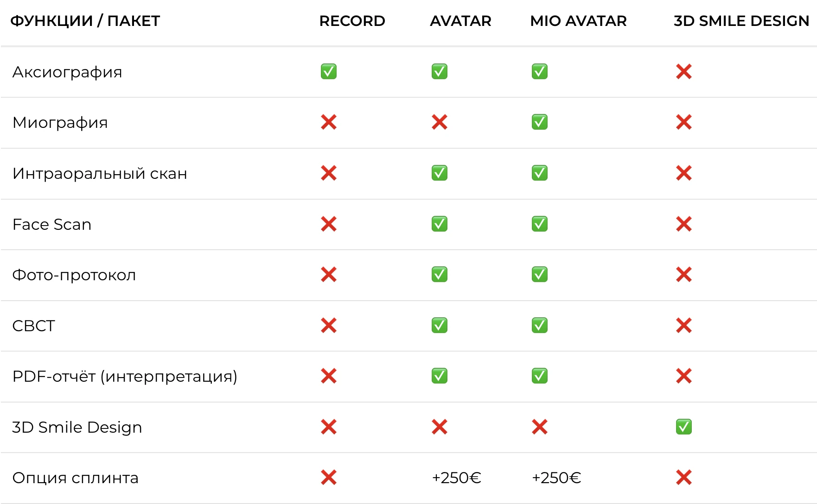Select the 3D SMILE DESIGN column header
This screenshot has width=817, height=504.
click(741, 21)
